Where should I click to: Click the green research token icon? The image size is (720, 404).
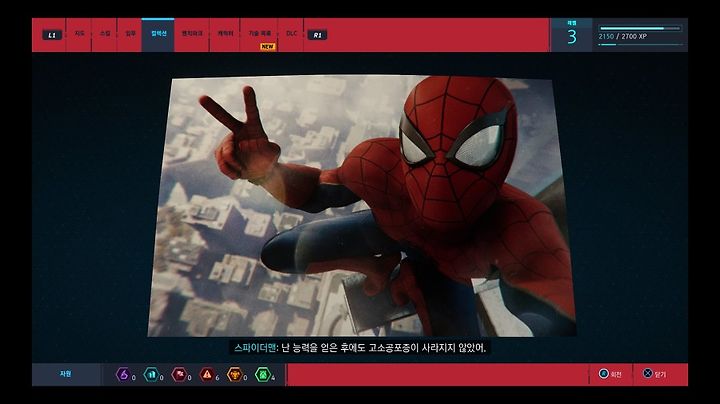263,375
